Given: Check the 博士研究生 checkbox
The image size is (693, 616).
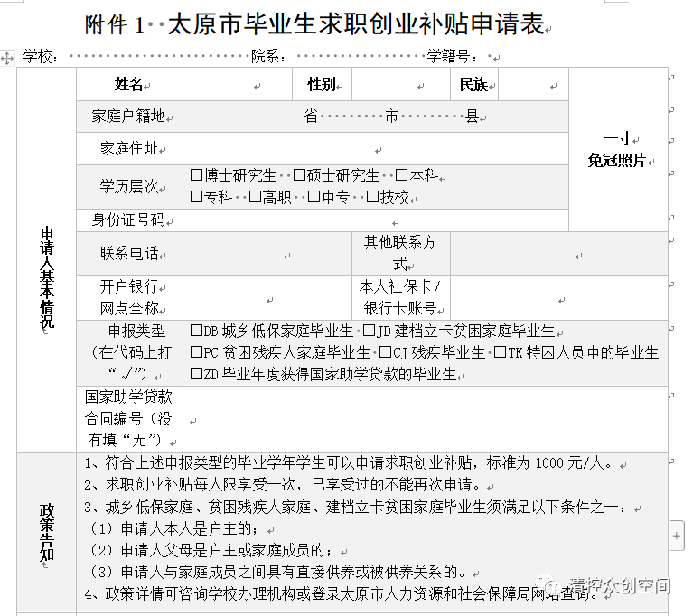Looking at the screenshot, I should click(196, 175).
